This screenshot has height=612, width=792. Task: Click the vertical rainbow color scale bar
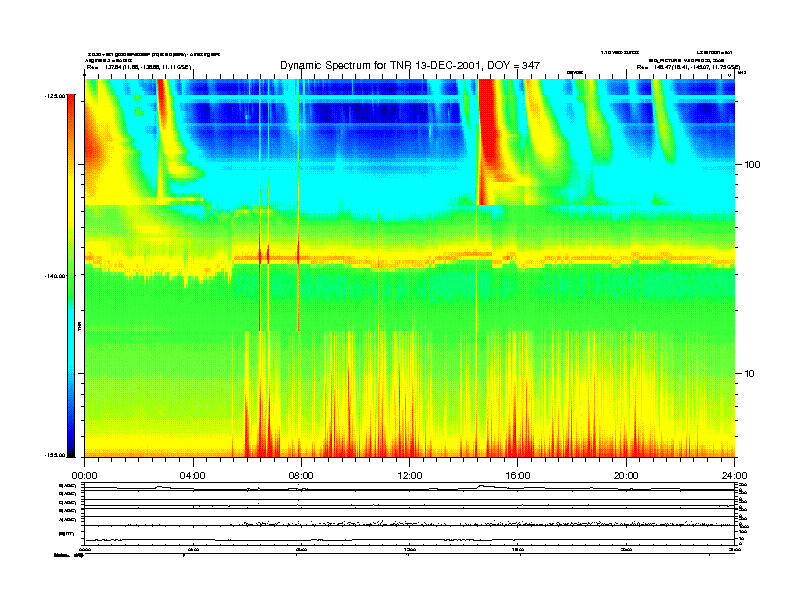point(71,276)
